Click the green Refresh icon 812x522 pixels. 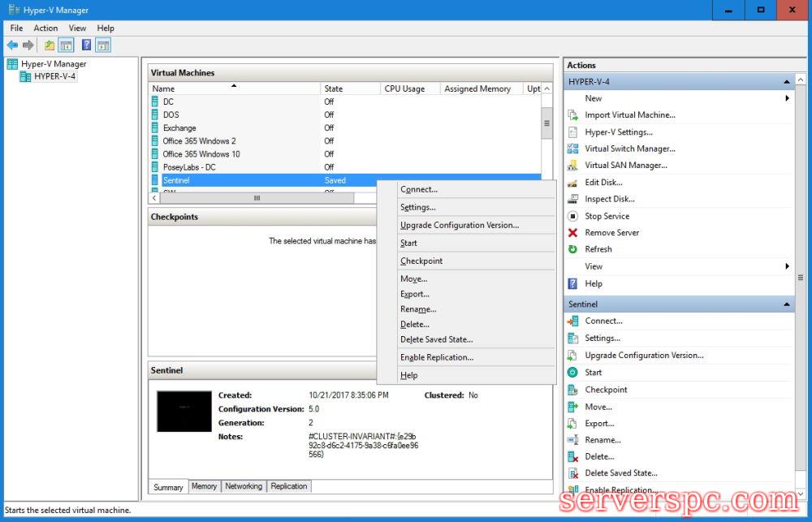pyautogui.click(x=572, y=249)
